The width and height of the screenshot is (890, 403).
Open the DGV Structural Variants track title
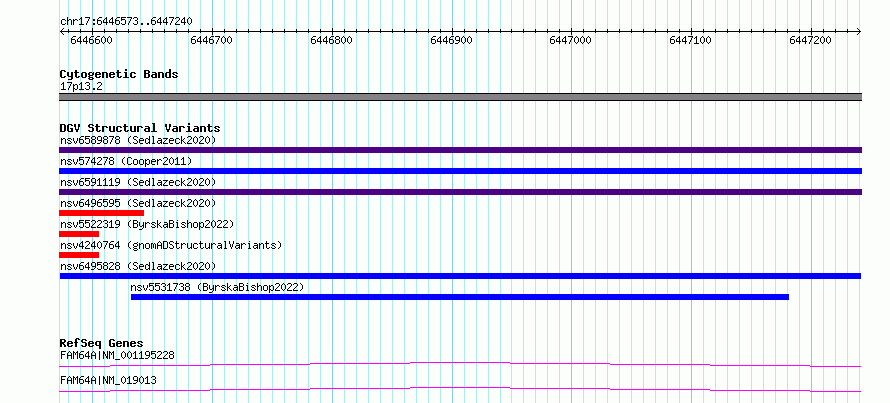click(140, 128)
